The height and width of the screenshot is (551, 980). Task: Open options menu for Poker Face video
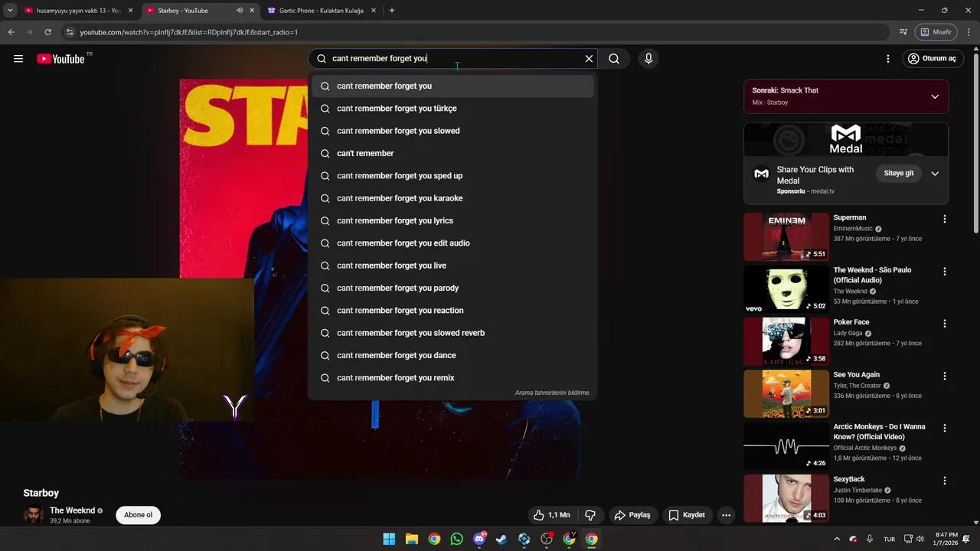[944, 324]
